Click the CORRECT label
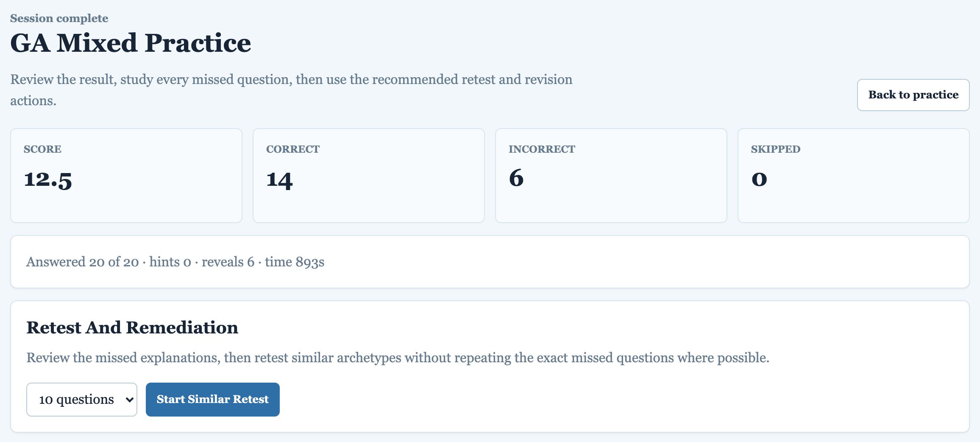Viewport: 980px width, 442px height. pyautogui.click(x=293, y=149)
